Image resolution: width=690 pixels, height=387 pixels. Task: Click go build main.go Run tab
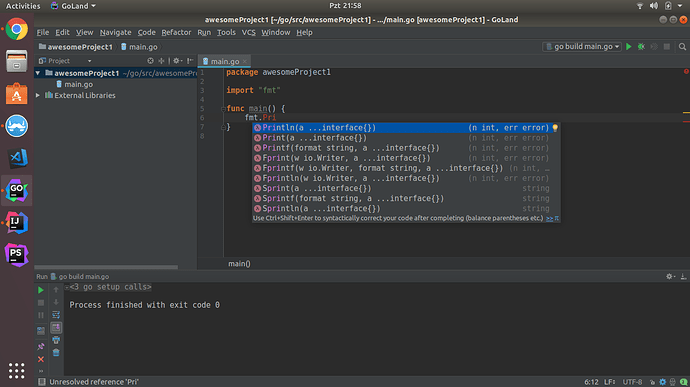coord(80,276)
